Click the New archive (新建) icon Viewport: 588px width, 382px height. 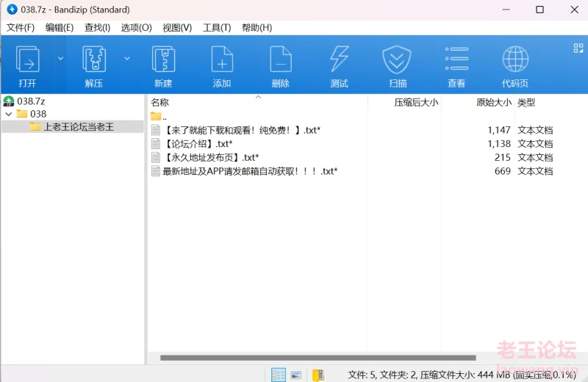coord(163,60)
